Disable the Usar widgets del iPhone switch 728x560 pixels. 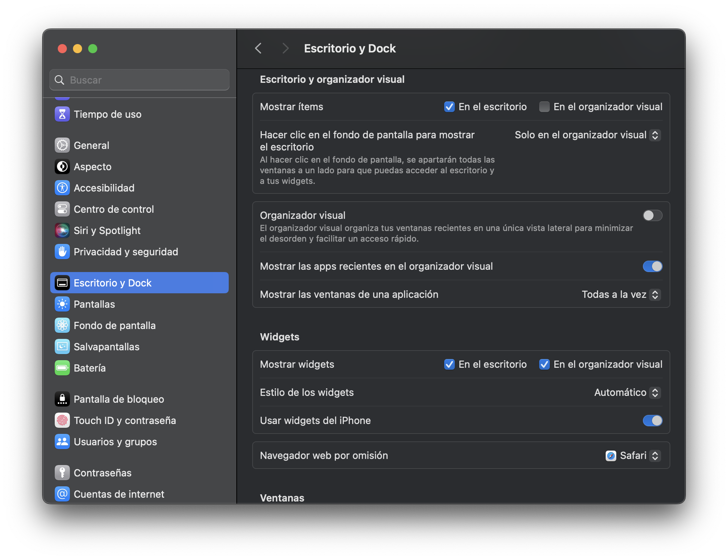[x=652, y=421]
